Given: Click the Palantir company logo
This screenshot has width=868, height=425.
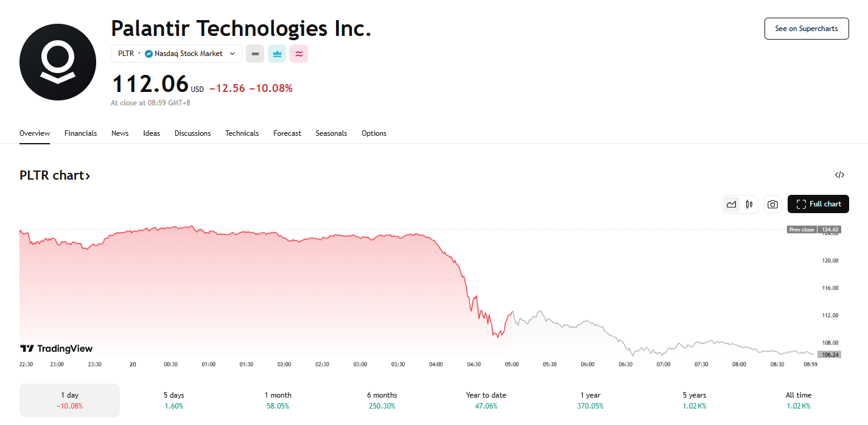Looking at the screenshot, I should 58,62.
